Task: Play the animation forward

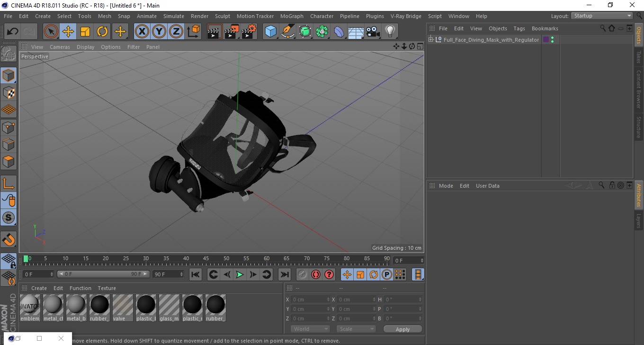Action: click(240, 274)
